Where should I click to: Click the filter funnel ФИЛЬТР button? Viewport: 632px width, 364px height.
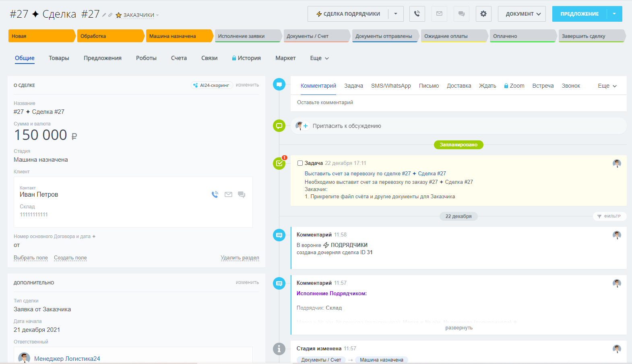pos(609,216)
